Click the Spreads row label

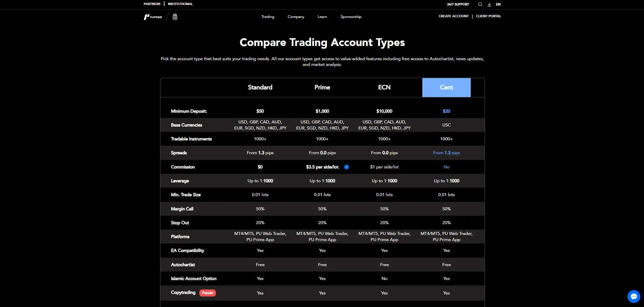click(179, 153)
